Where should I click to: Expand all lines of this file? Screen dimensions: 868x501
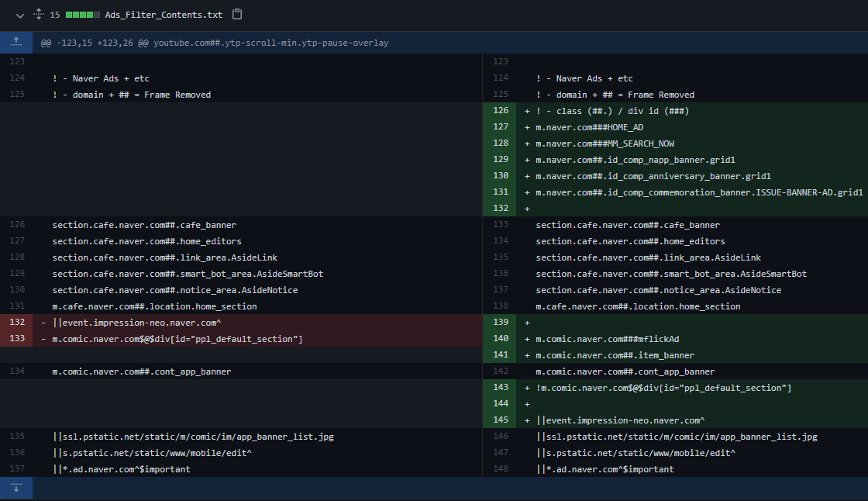38,15
